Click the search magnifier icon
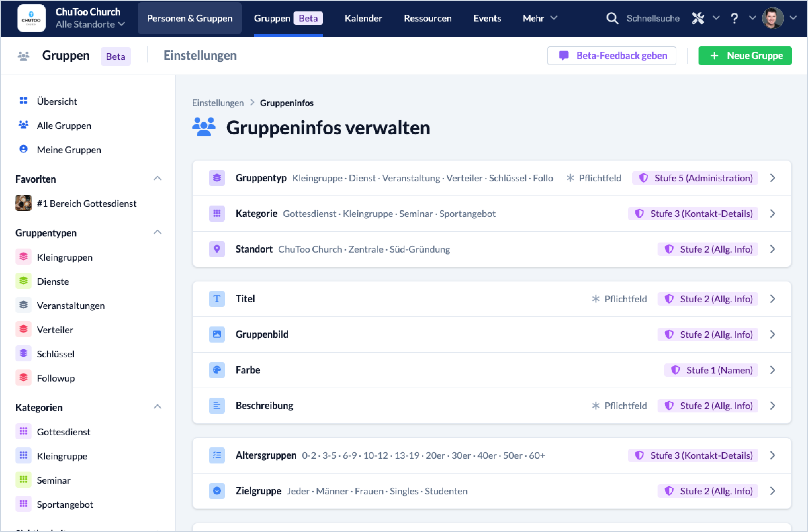808x532 pixels. (x=612, y=18)
